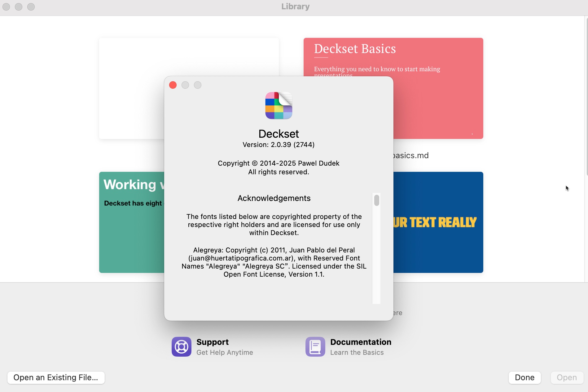
Task: Click the disabled Open button
Action: click(x=567, y=377)
